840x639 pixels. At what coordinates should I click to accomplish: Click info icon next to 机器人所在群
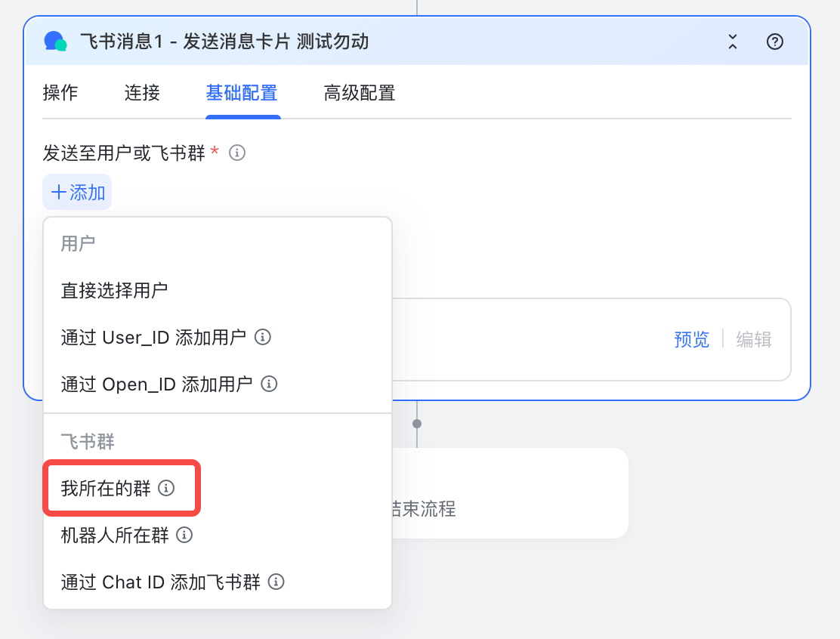(184, 535)
